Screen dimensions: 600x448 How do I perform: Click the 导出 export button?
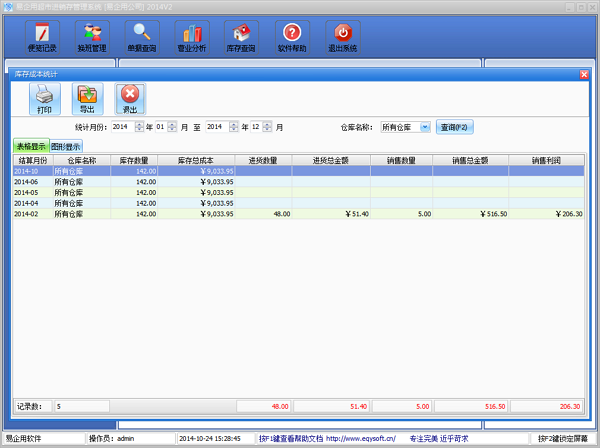point(88,99)
